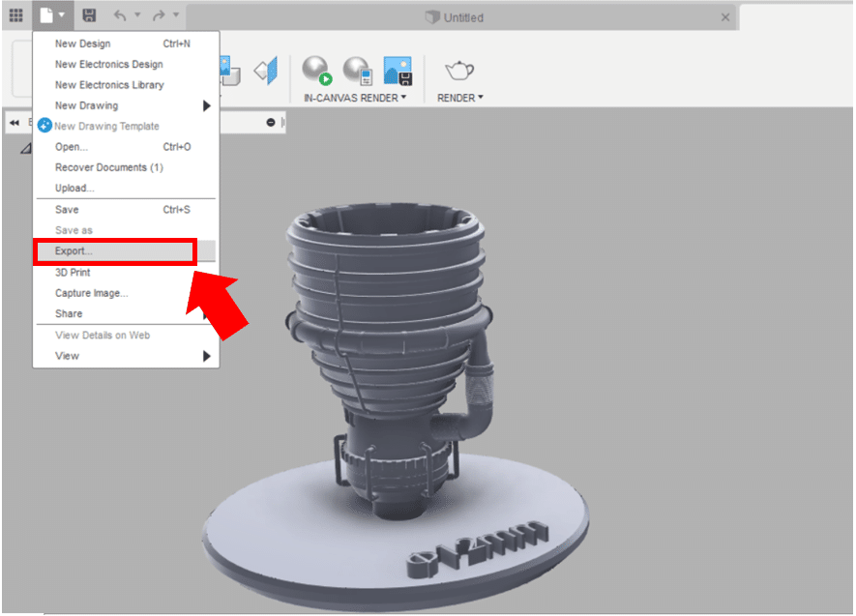Select New Drawing Template entry
Image resolution: width=856 pixels, height=616 pixels.
click(126, 126)
